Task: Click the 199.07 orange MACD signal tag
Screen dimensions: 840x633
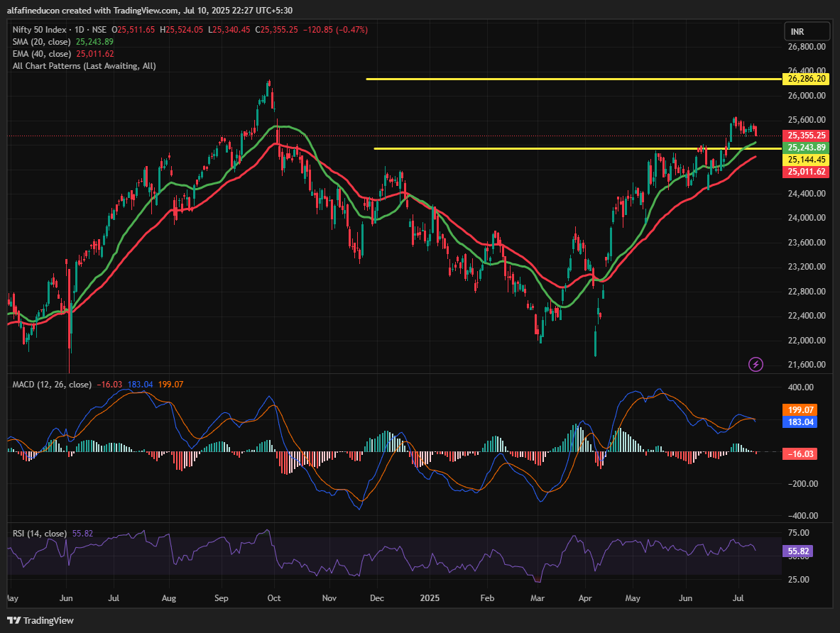Action: tap(800, 409)
